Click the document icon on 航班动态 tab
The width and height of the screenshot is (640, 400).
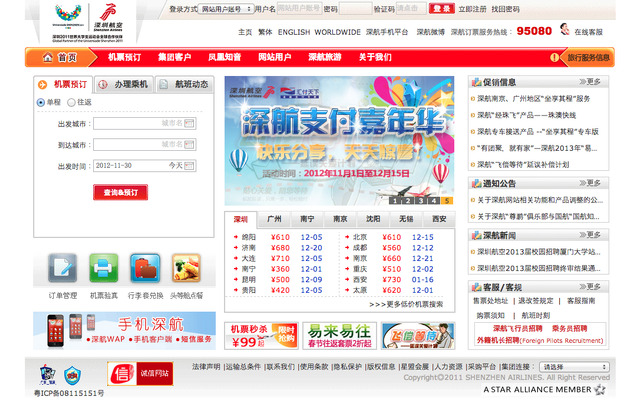(163, 84)
